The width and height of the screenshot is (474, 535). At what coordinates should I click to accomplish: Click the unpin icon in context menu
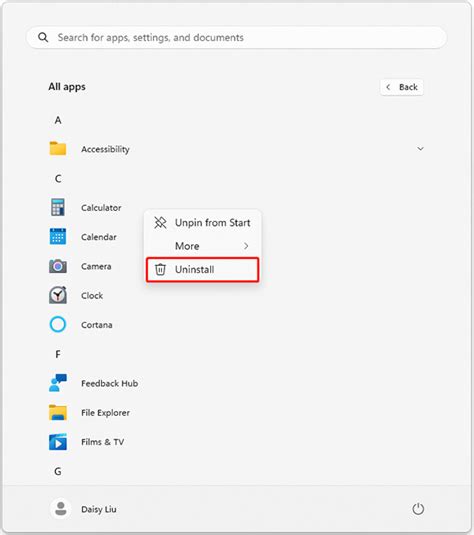click(x=160, y=222)
